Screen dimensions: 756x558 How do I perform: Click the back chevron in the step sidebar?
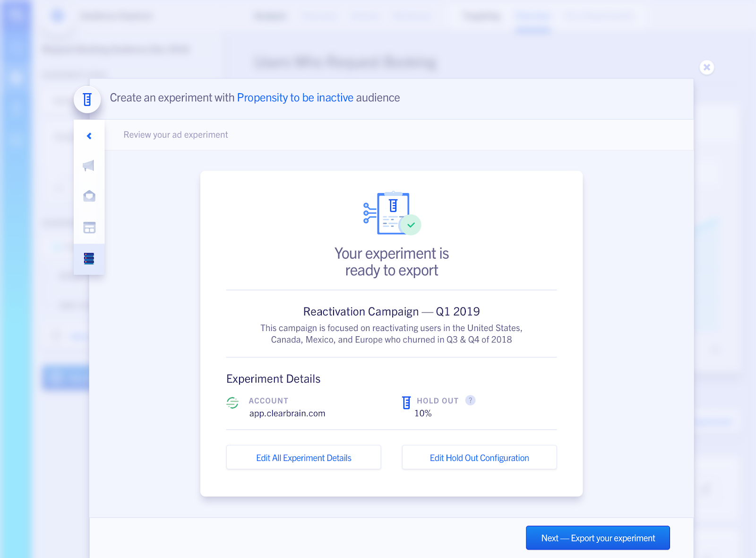(x=89, y=136)
